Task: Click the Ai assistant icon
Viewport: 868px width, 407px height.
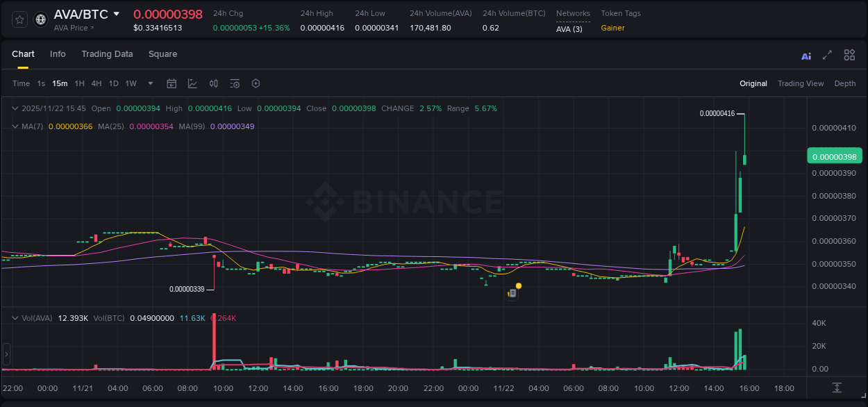Action: coord(806,55)
